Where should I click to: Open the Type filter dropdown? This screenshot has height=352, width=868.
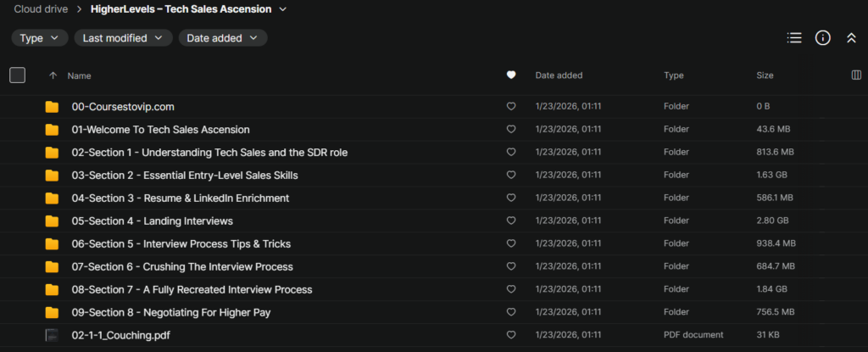click(40, 38)
